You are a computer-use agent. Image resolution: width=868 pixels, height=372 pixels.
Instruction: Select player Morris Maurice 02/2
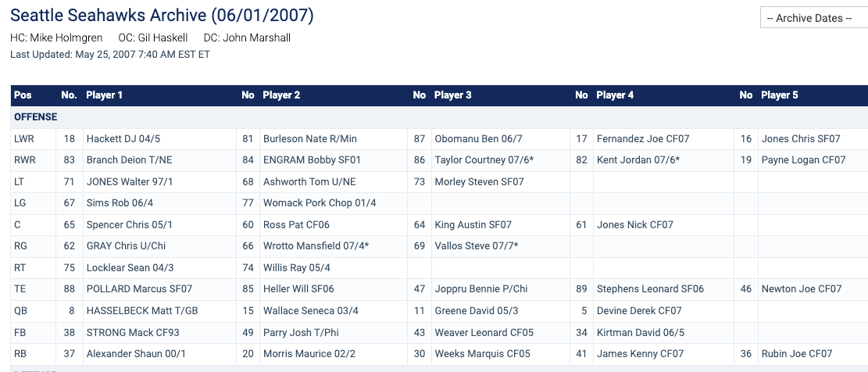click(x=309, y=354)
